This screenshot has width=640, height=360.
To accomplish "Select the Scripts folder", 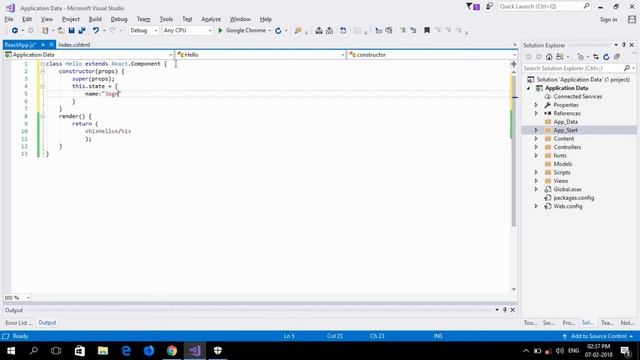I will click(x=562, y=173).
